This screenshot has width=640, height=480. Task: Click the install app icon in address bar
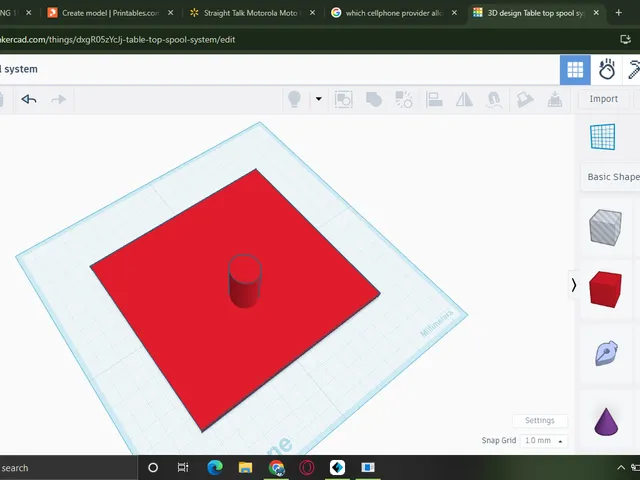click(x=625, y=40)
